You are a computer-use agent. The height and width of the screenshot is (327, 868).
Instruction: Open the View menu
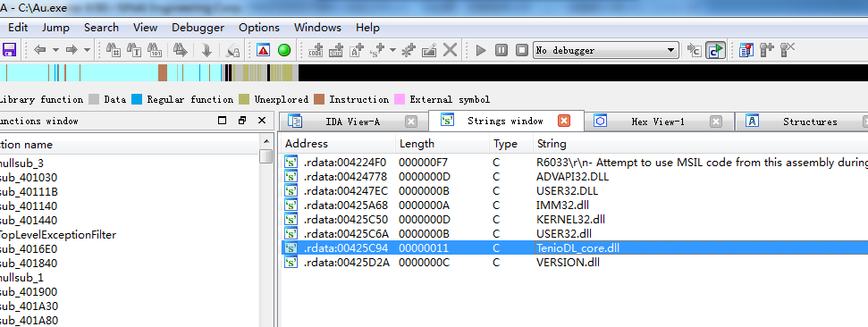pos(145,28)
